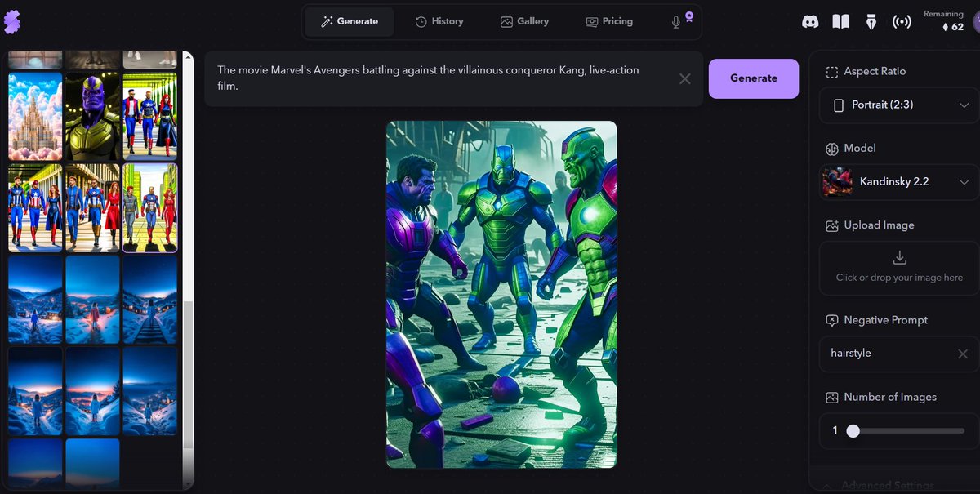Screen dimensions: 980x494
Task: Click the Number of Images label
Action: tap(890, 397)
